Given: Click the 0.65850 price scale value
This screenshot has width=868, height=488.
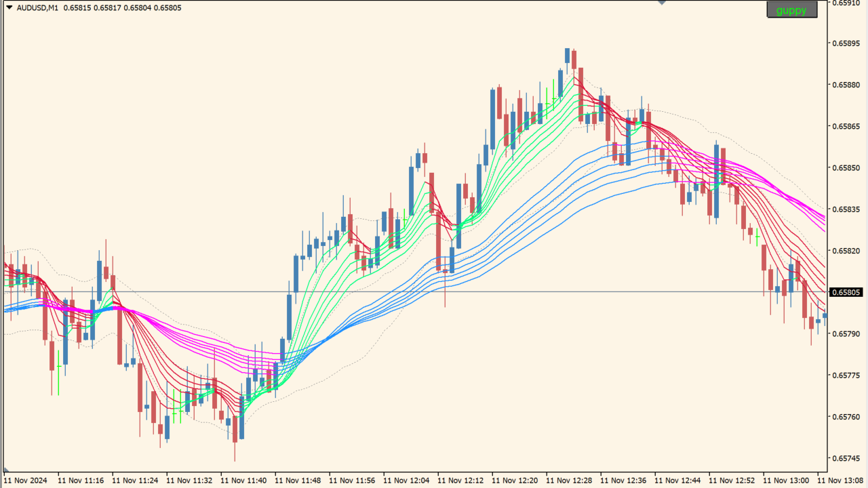Looking at the screenshot, I should [846, 167].
